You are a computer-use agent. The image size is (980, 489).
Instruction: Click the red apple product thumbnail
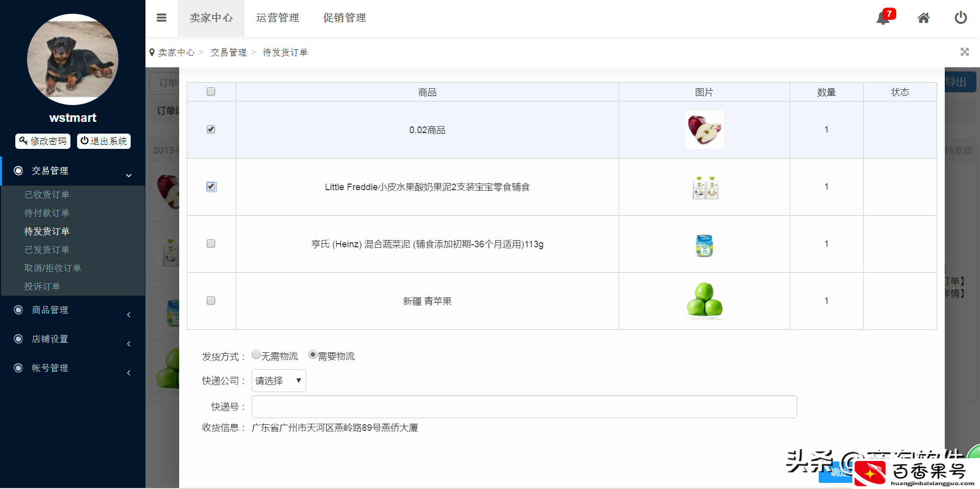point(704,130)
